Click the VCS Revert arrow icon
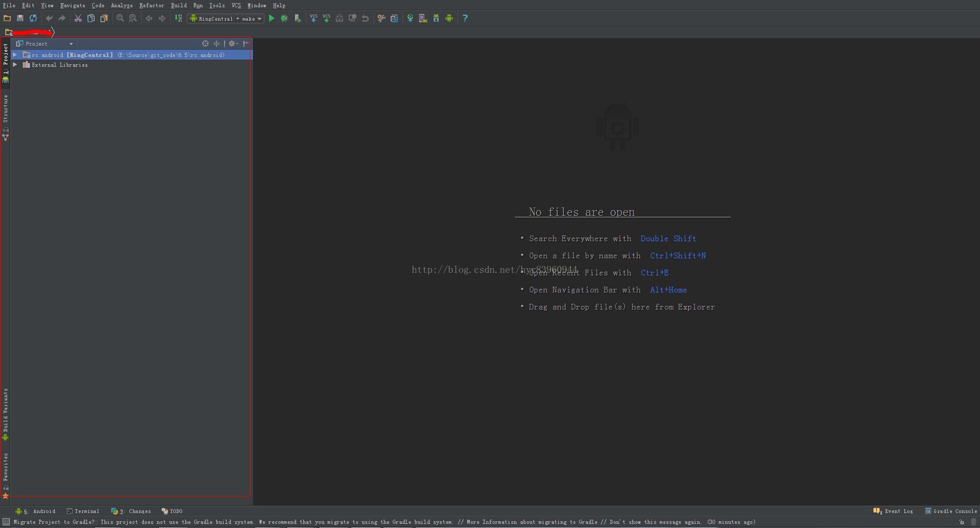 tap(365, 18)
